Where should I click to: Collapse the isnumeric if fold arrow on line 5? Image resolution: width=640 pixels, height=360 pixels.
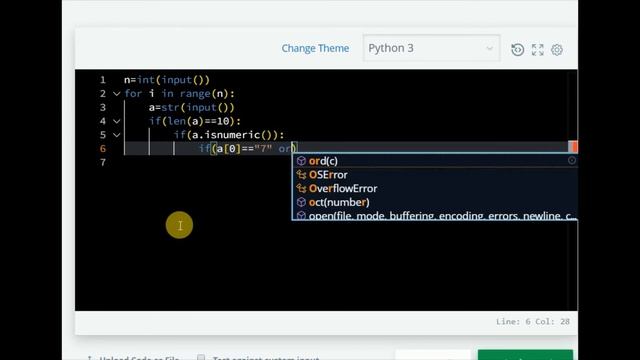(116, 135)
